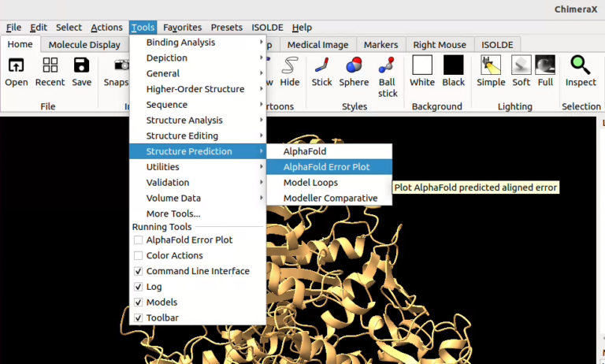Open the ISOLDE menu

coord(267,28)
